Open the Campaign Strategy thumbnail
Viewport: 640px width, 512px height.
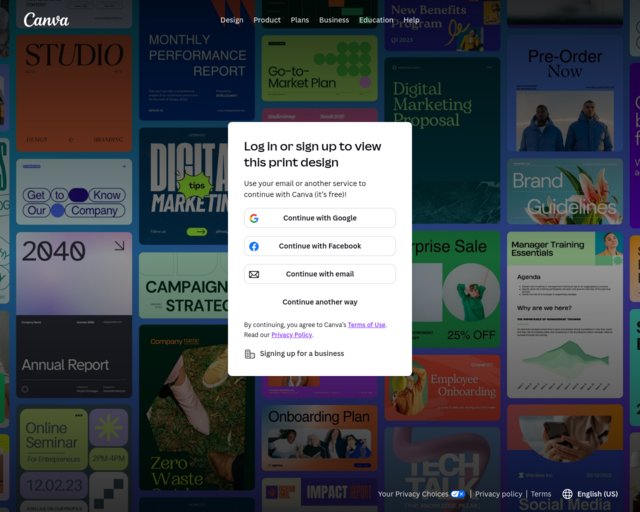[184, 285]
